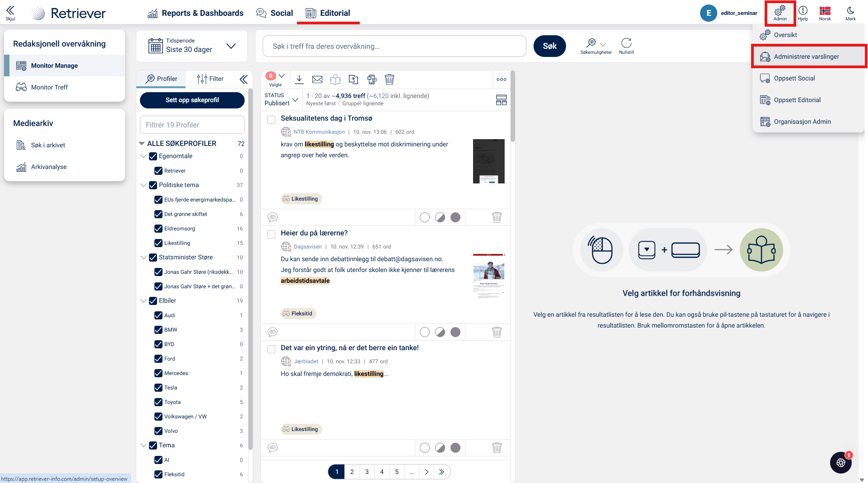
Task: Uncheck the Egenomtale profile group
Action: click(x=153, y=156)
